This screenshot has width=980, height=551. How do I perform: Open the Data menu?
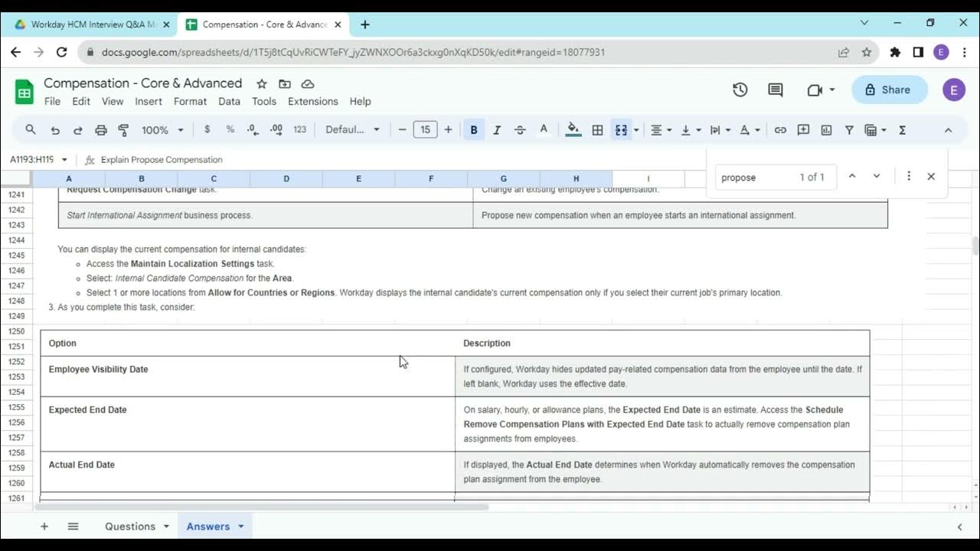(229, 101)
